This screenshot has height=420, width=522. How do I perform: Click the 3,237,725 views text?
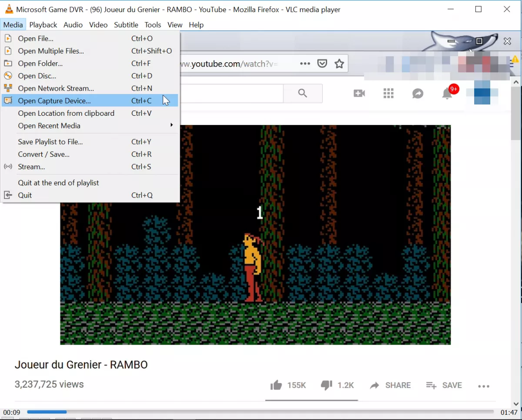[49, 384]
